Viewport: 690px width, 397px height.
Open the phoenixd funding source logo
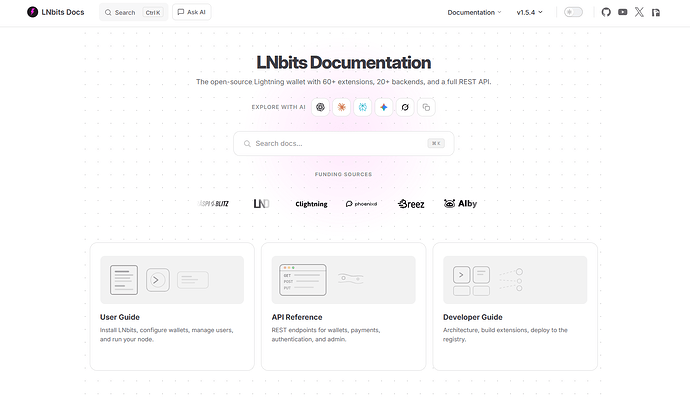tap(361, 204)
